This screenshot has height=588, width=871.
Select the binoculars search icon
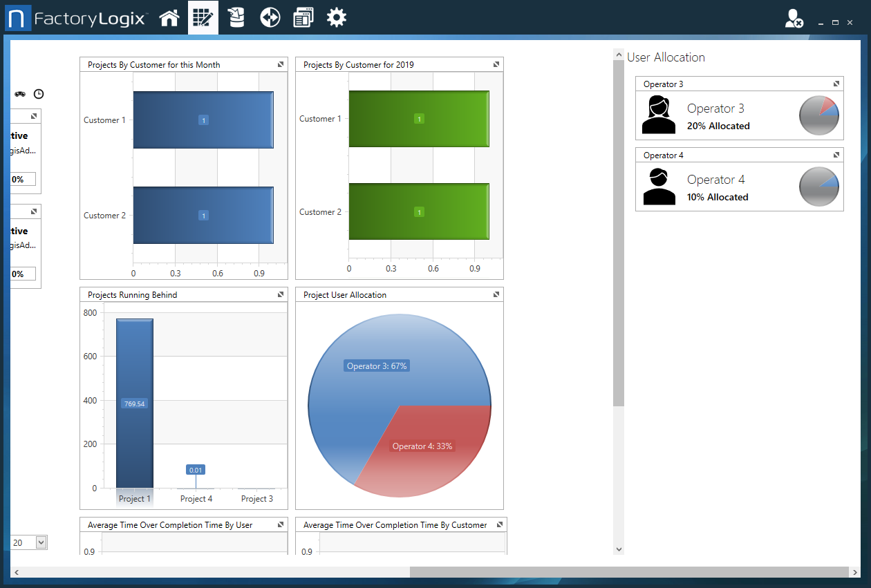[19, 94]
